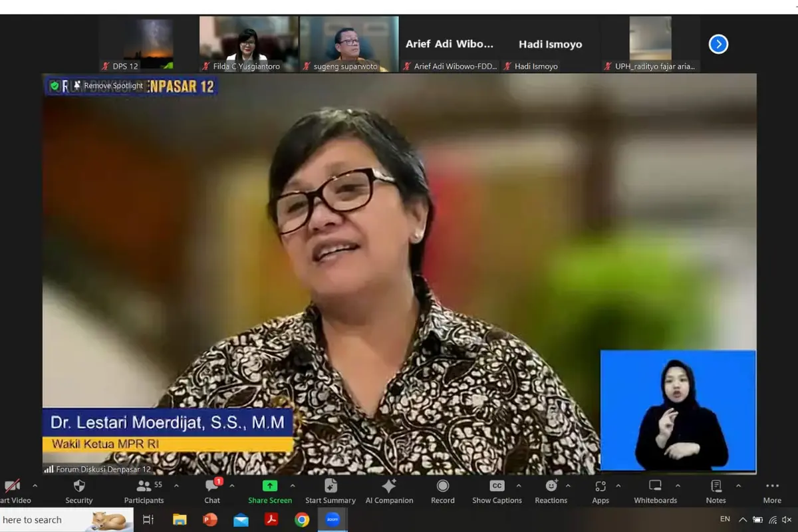Select UPH_radityo fajar participant thumbnail
Image resolution: width=798 pixels, height=532 pixels.
pyautogui.click(x=650, y=44)
